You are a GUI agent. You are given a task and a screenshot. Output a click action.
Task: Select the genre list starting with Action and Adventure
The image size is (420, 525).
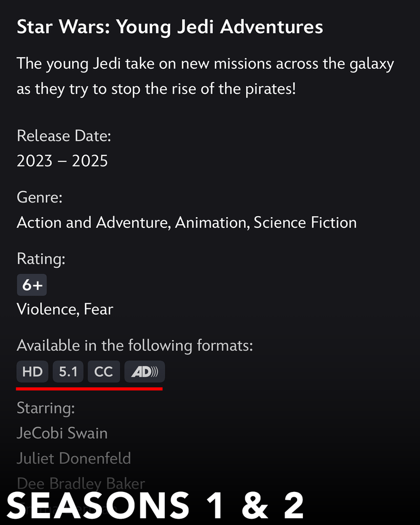186,222
